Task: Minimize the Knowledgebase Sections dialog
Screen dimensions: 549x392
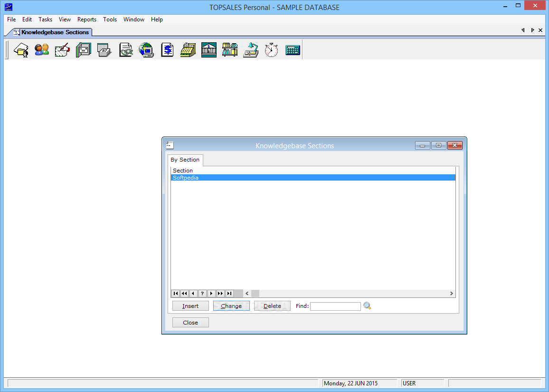Action: [423, 145]
